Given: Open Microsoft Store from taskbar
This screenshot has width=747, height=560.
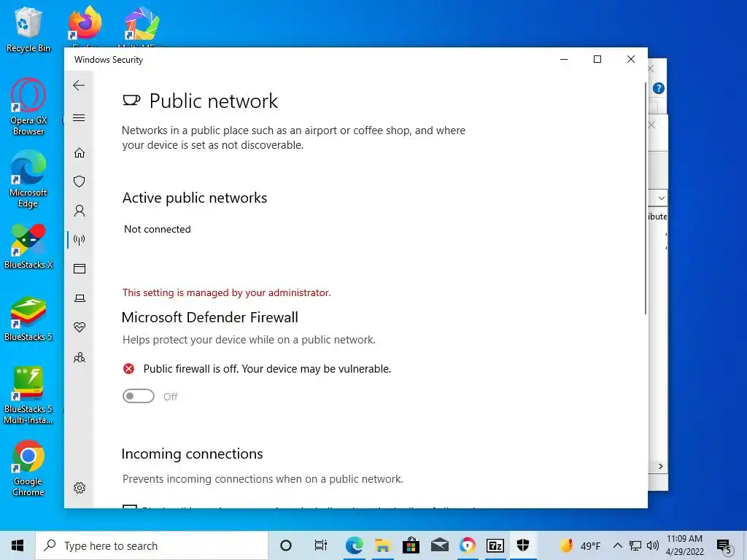Looking at the screenshot, I should point(411,545).
